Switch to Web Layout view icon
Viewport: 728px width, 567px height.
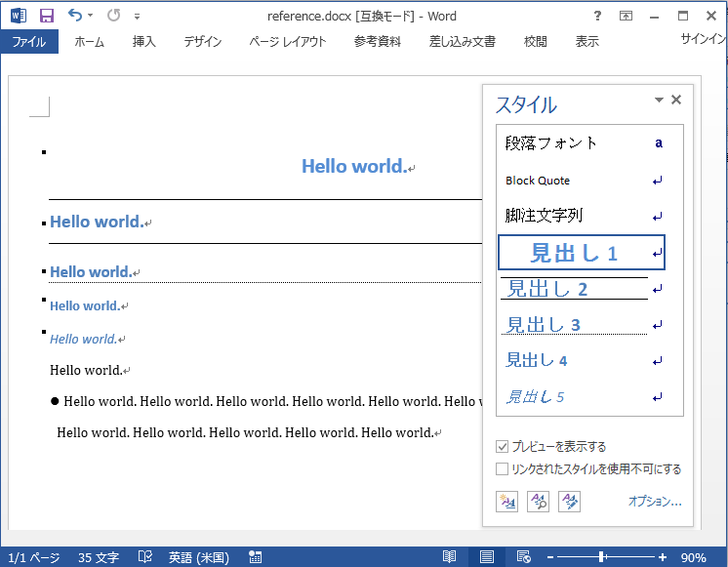point(524,557)
